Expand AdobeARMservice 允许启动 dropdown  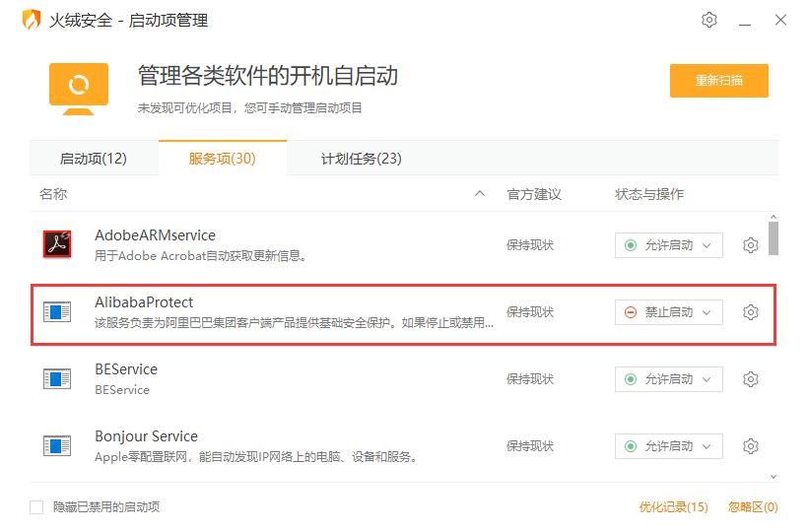click(x=669, y=245)
